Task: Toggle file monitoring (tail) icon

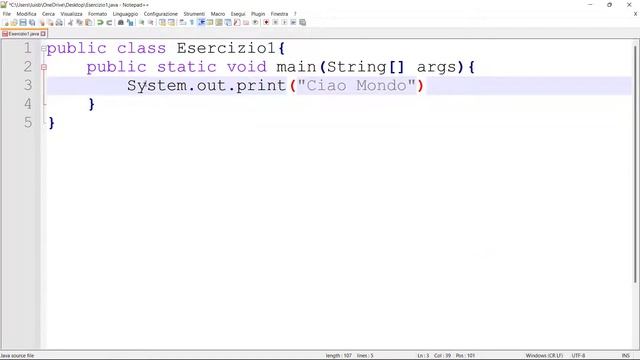Action: 255,22
